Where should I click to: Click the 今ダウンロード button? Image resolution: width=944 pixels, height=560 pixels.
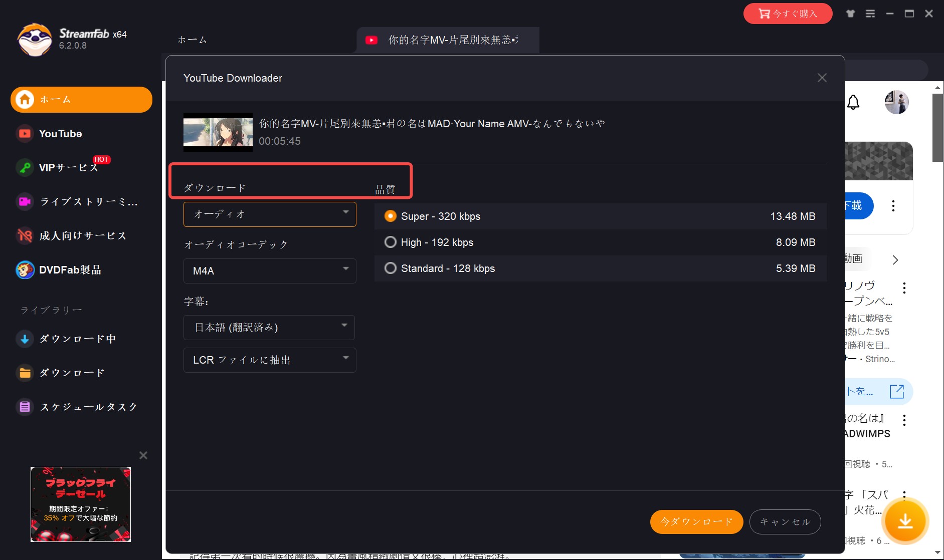tap(696, 521)
